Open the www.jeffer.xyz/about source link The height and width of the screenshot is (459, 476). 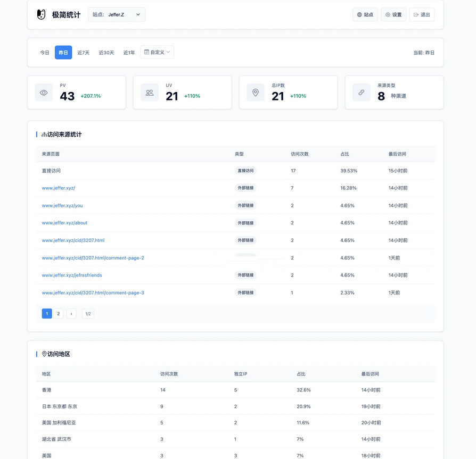point(64,223)
